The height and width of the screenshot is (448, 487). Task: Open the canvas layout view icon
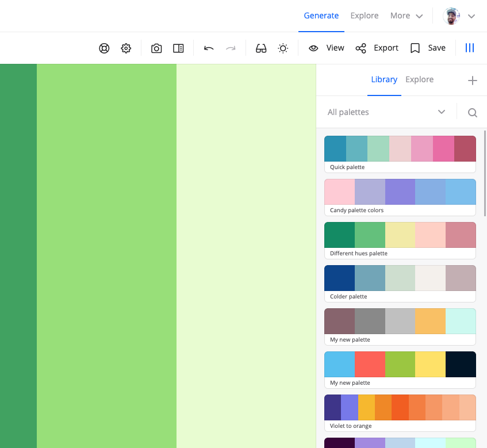[x=178, y=48]
